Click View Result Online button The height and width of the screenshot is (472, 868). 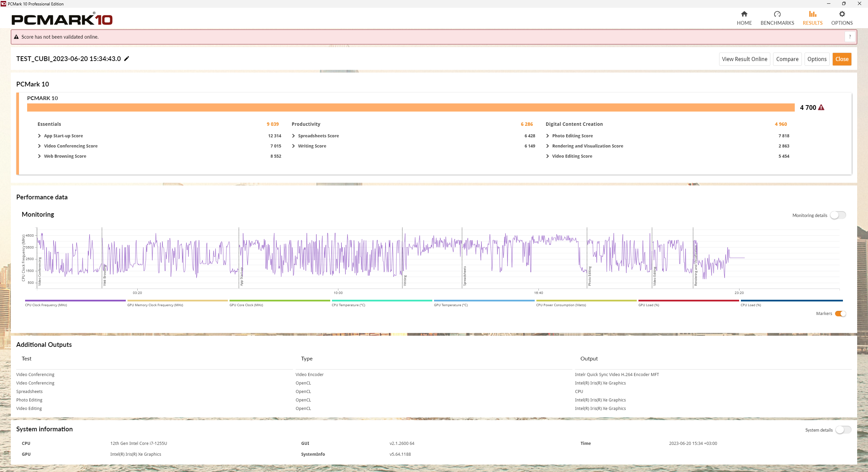tap(745, 59)
